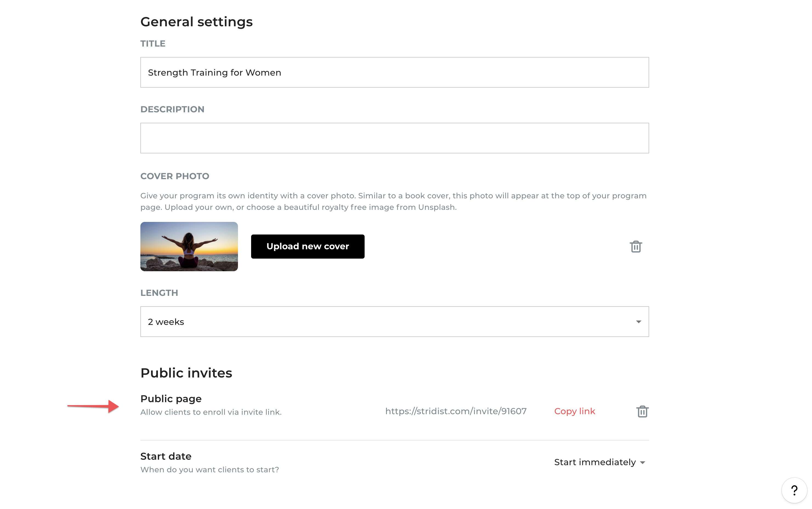Screen dimensions: 812x509
Task: Click the Public page label
Action: (171, 399)
